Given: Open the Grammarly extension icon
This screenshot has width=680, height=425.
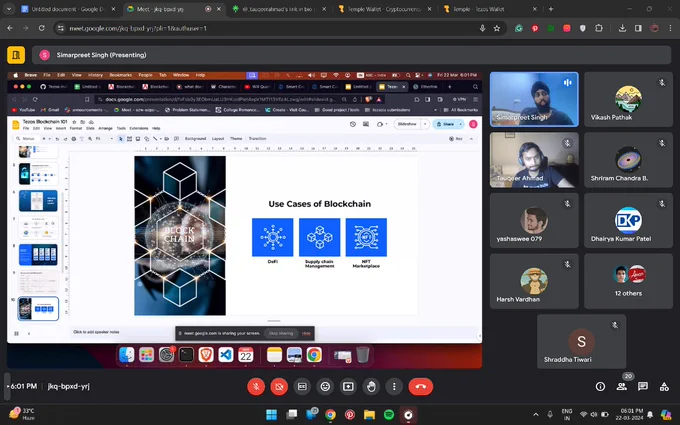Looking at the screenshot, I should coord(519,28).
